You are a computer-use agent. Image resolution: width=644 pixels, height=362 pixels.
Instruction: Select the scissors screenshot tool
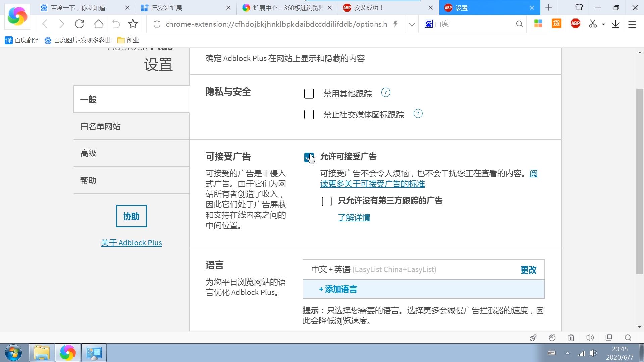click(x=592, y=24)
